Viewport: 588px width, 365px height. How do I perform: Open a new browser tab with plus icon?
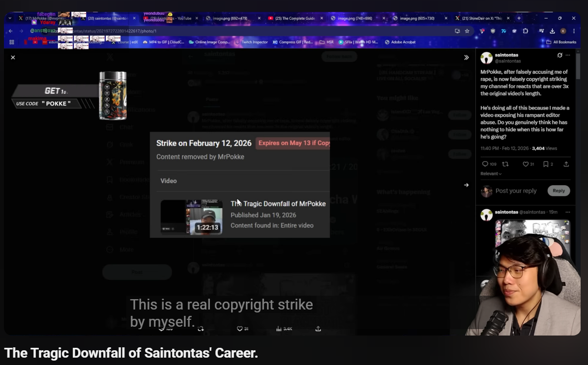click(519, 18)
